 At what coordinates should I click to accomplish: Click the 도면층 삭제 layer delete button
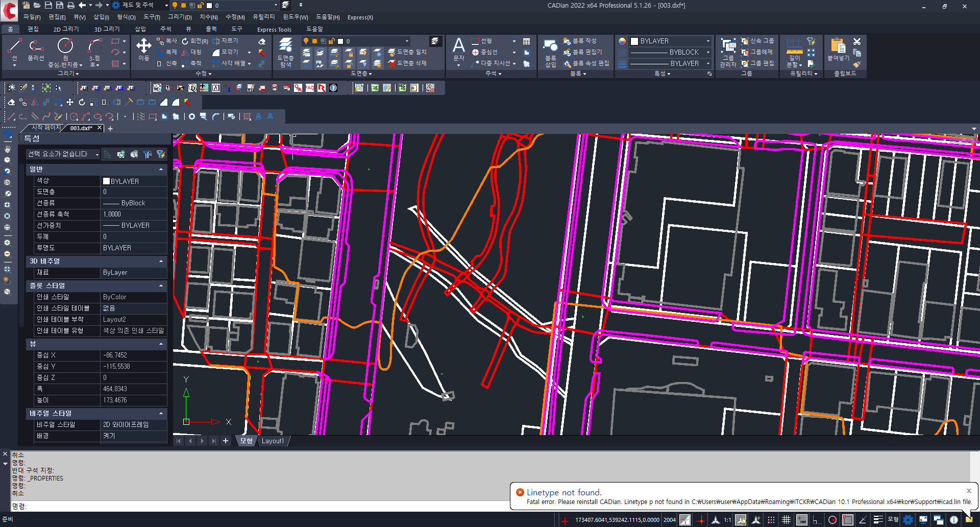(407, 63)
